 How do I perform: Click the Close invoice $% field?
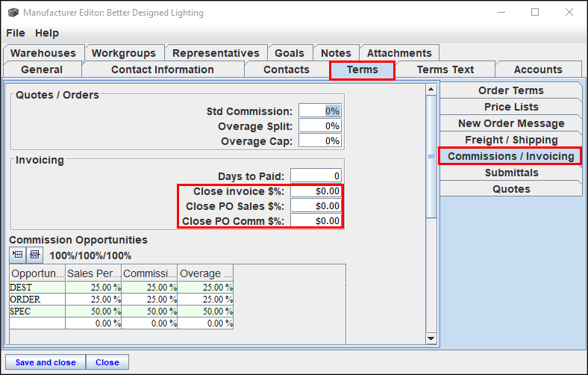click(316, 191)
